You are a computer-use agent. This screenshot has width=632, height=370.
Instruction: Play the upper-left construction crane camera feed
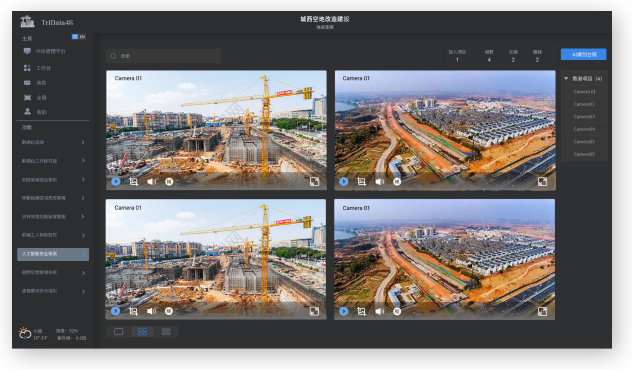coord(116,182)
